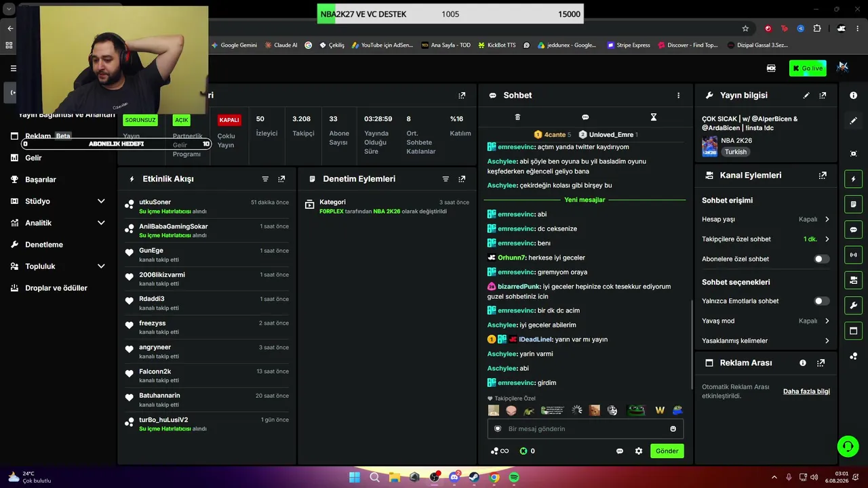
Task: Pop out the Kanal Eylemleri panel
Action: 823,175
